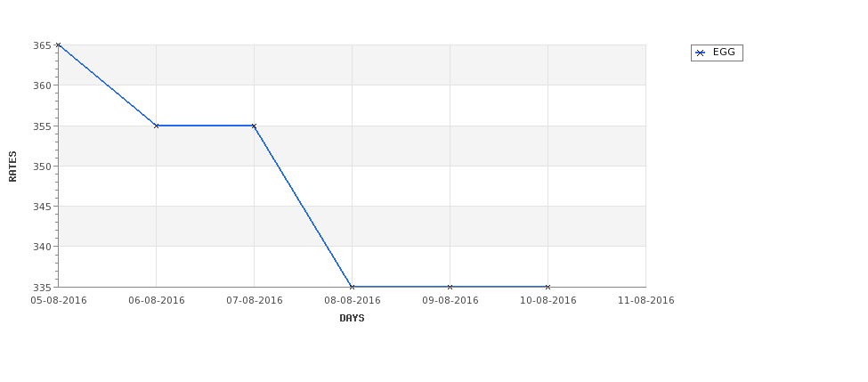
Task: Select the 10-08-2016 data point at 335
Action: tap(548, 287)
